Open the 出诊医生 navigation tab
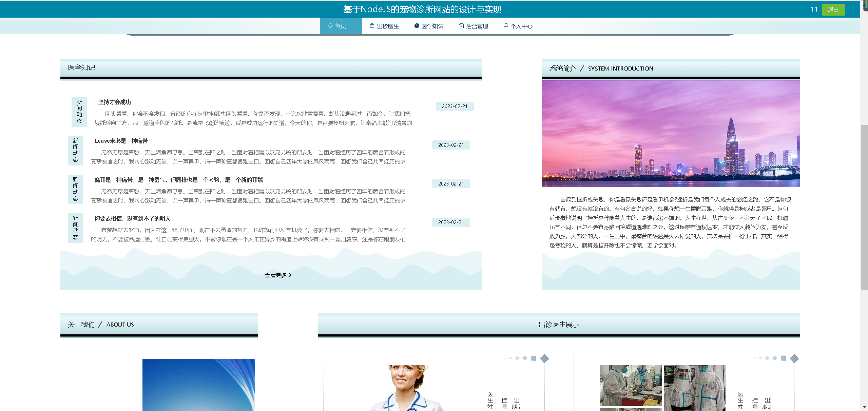Image resolution: width=868 pixels, height=411 pixels. coord(384,26)
